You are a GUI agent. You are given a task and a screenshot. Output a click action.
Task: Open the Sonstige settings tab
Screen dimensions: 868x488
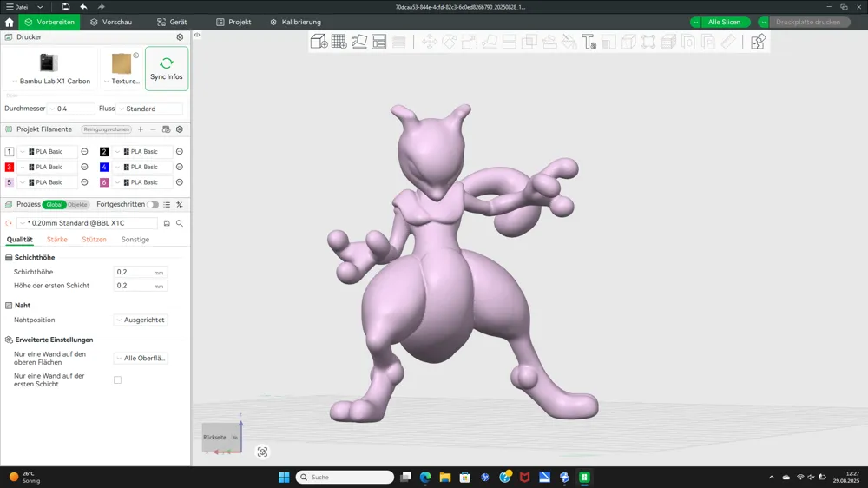click(135, 240)
